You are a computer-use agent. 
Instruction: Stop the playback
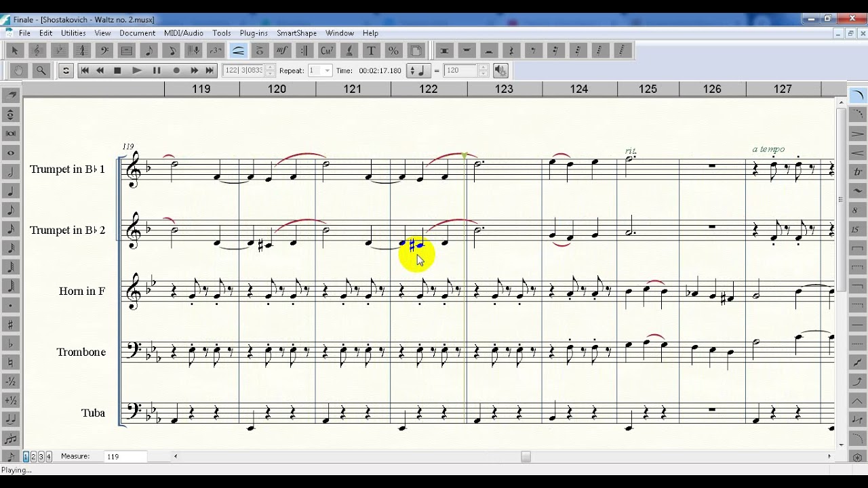coord(117,70)
